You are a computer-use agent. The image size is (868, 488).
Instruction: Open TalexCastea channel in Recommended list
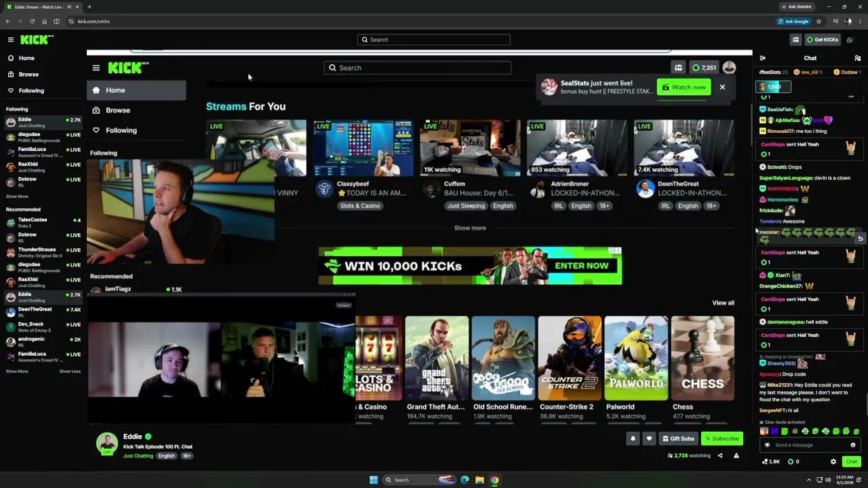coord(42,222)
